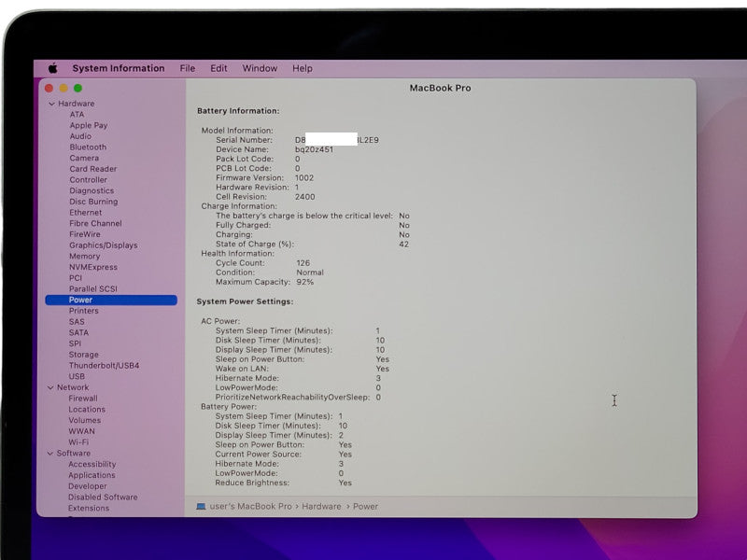Click the Battery Information heading

[x=238, y=111]
